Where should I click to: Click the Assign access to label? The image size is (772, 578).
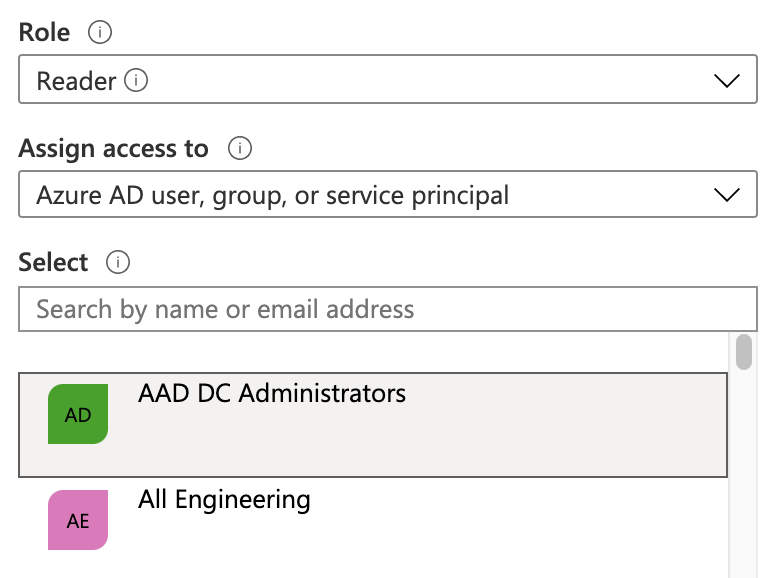tap(113, 149)
